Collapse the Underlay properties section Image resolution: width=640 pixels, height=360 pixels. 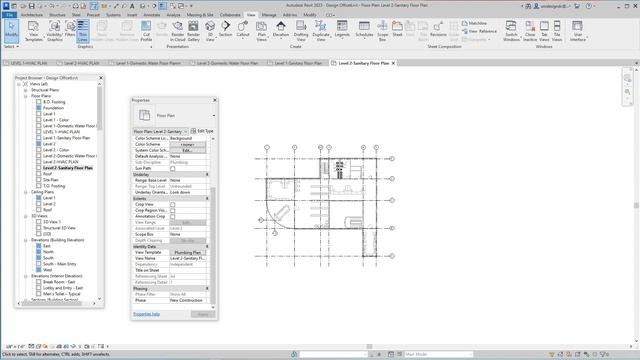pos(207,174)
